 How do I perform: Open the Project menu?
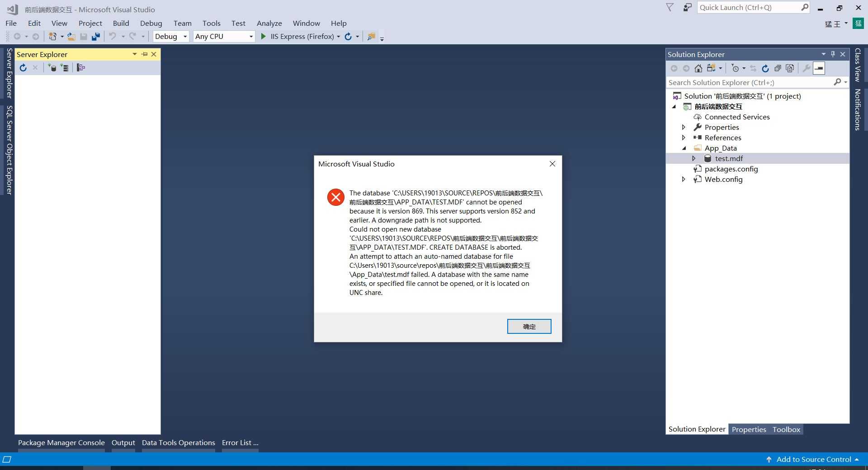coord(90,23)
